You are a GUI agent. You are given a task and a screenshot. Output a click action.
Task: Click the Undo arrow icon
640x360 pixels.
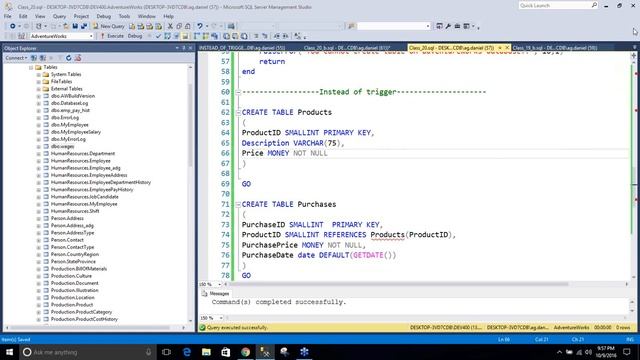click(200, 26)
